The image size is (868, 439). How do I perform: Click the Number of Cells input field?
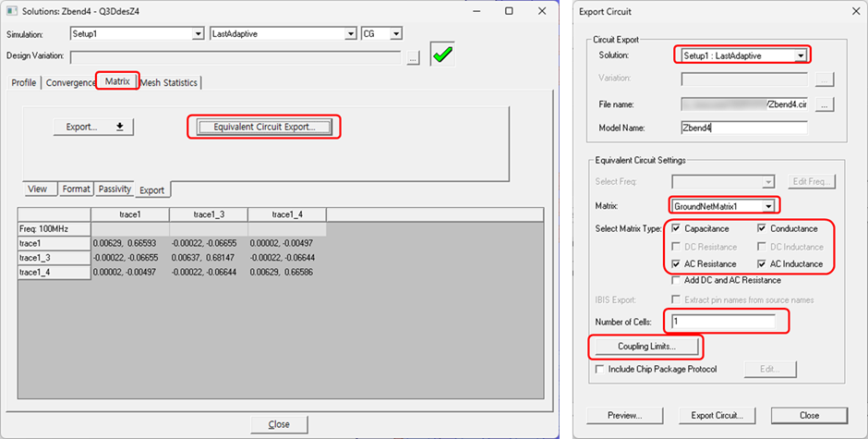722,322
